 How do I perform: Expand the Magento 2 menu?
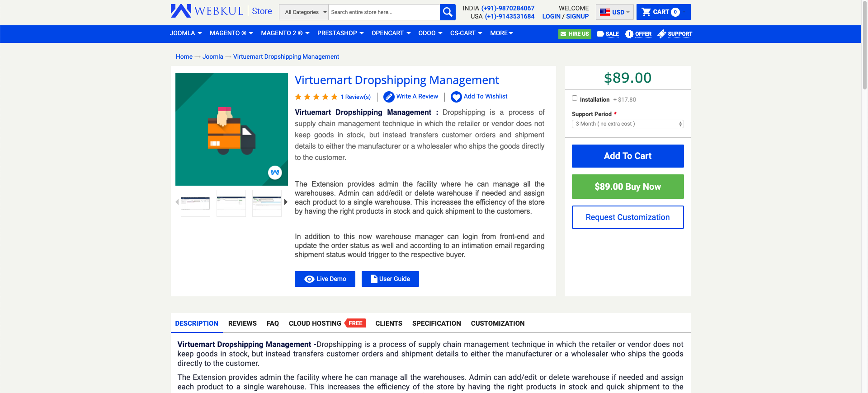[285, 33]
